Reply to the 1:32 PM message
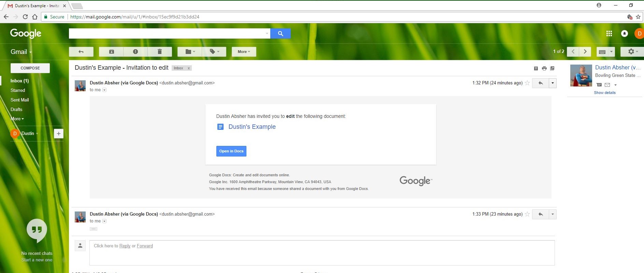The width and height of the screenshot is (644, 273). tap(541, 83)
